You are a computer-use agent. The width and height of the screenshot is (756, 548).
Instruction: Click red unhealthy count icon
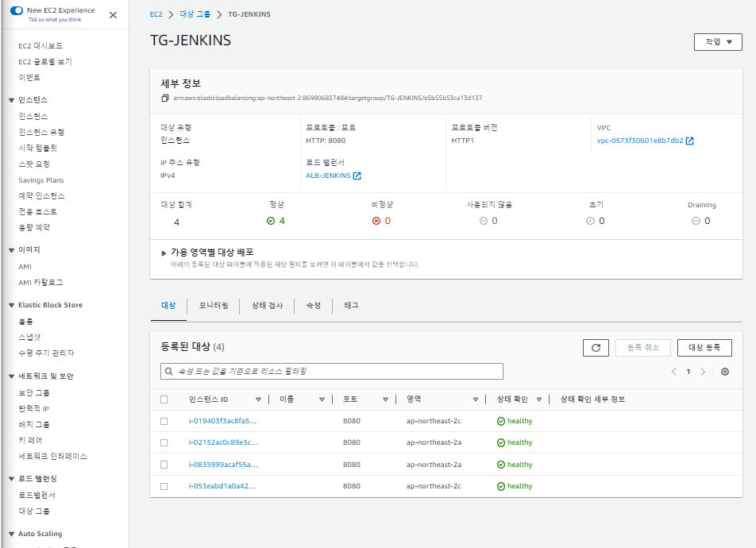tap(376, 221)
